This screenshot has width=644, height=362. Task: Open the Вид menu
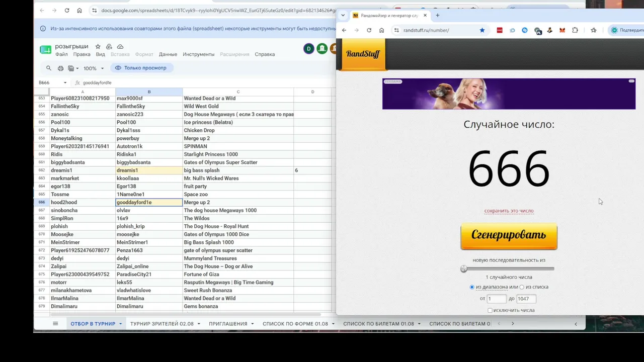(x=100, y=54)
